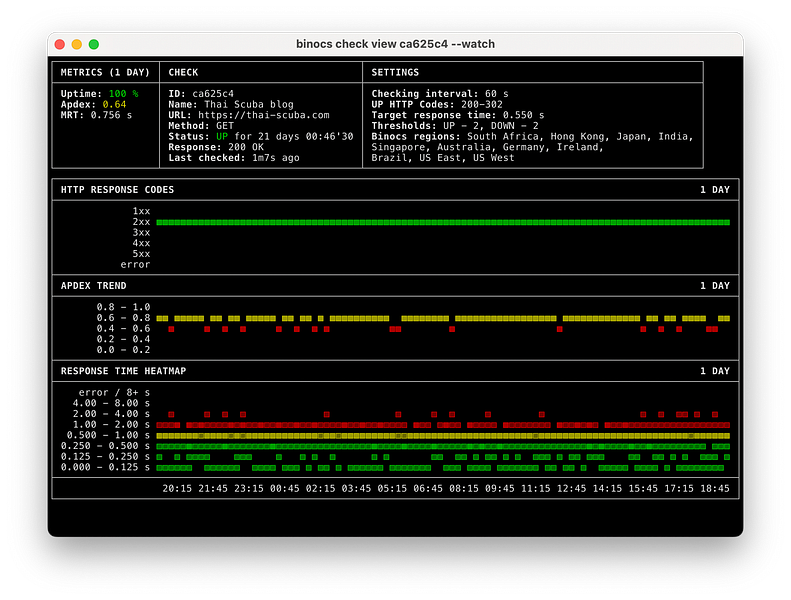The height and width of the screenshot is (600, 791).
Task: Click the window title 'binocs check view ca625c4 --watch'
Action: tap(395, 44)
